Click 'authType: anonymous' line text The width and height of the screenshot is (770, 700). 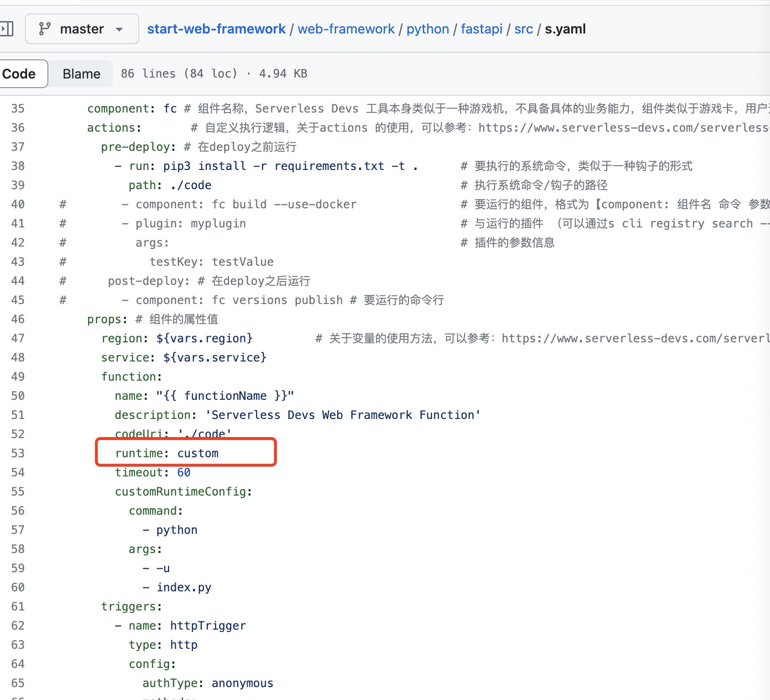click(208, 683)
